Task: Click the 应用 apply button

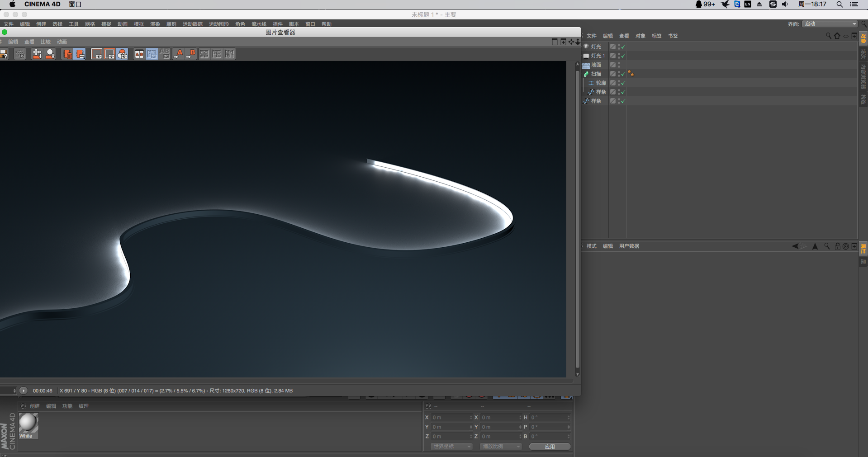Action: tap(550, 446)
